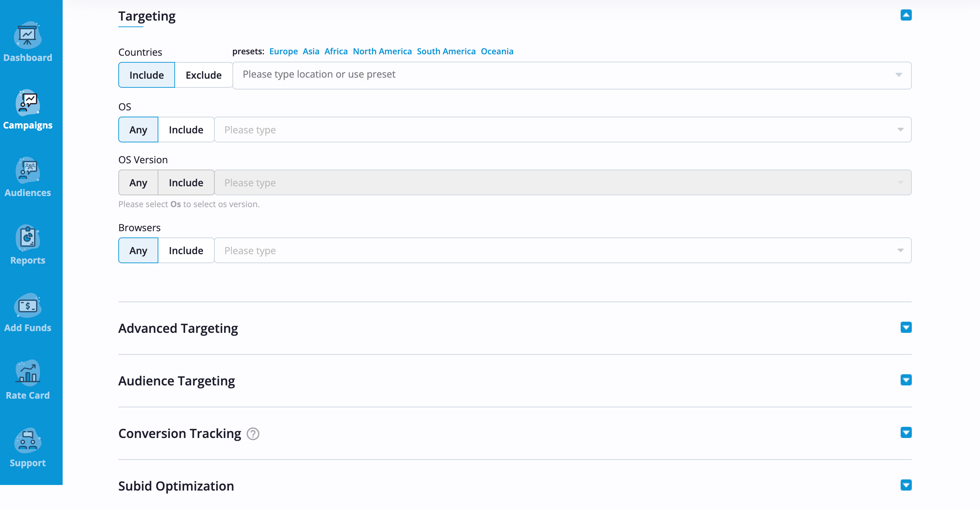
Task: Open the Browsers dropdown arrow
Action: coord(900,251)
